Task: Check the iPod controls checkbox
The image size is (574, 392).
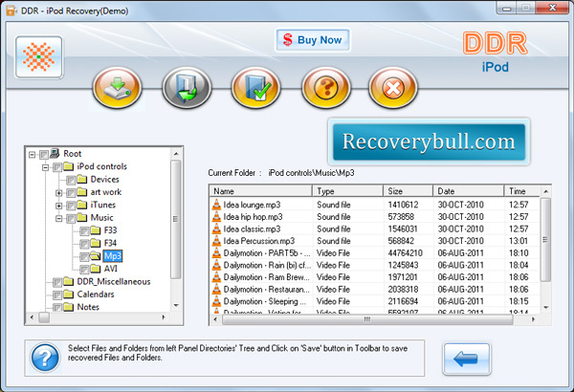Action: click(57, 167)
